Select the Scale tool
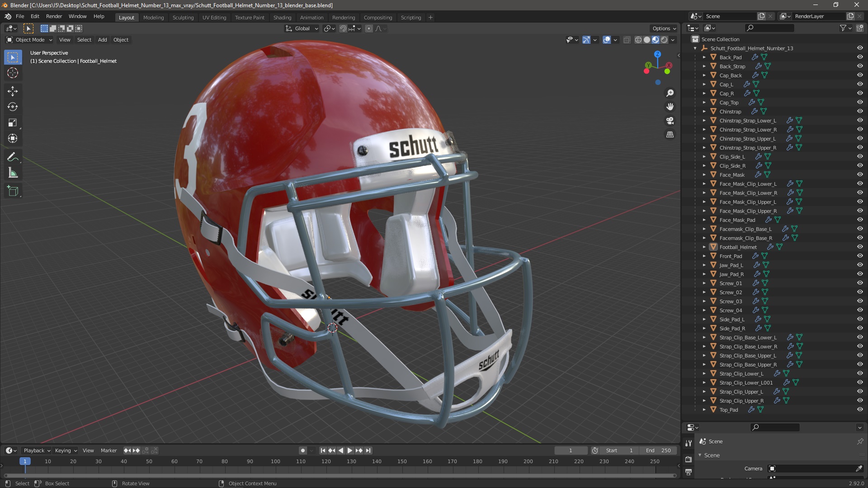Image resolution: width=868 pixels, height=488 pixels. [13, 123]
